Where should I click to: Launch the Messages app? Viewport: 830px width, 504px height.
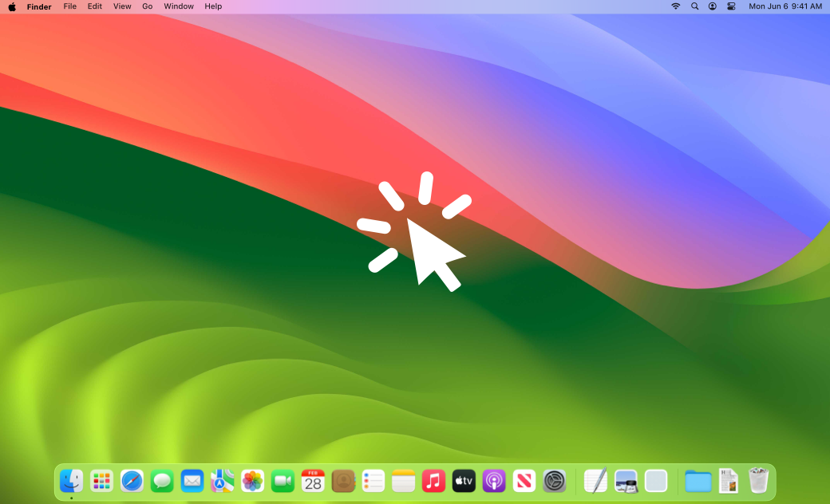161,481
